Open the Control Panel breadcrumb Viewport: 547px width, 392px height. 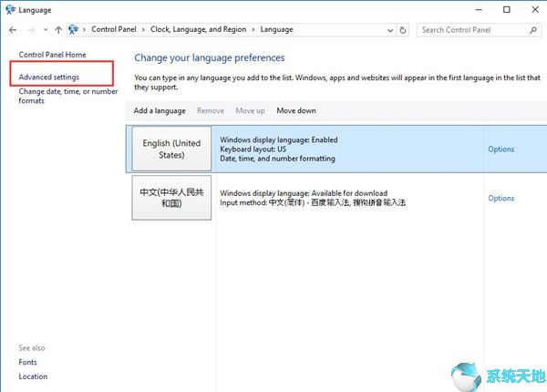[114, 29]
